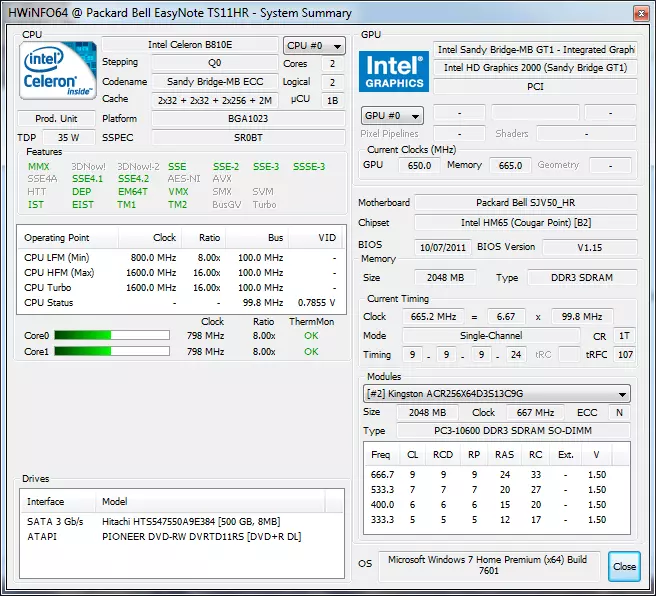Click the Stepping value Q0
This screenshot has height=596, width=656.
215,63
